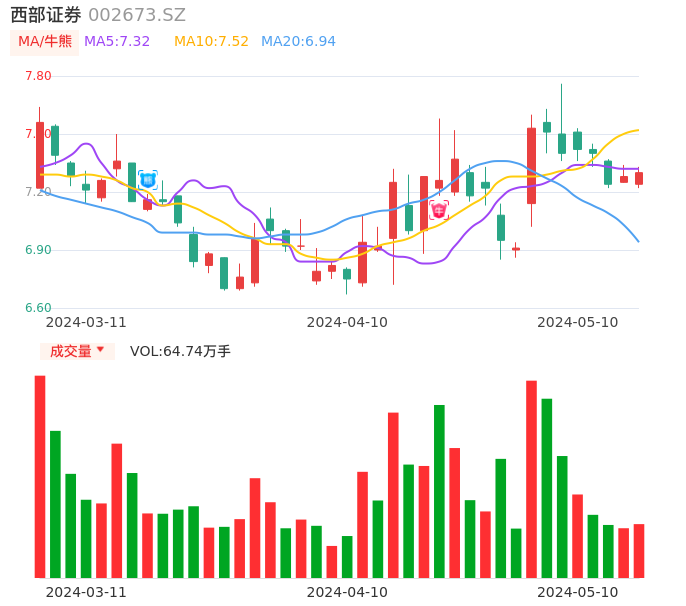This screenshot has width=686, height=606.
Task: Click the dropdown arrow beside 成交量
Action: coord(100,351)
